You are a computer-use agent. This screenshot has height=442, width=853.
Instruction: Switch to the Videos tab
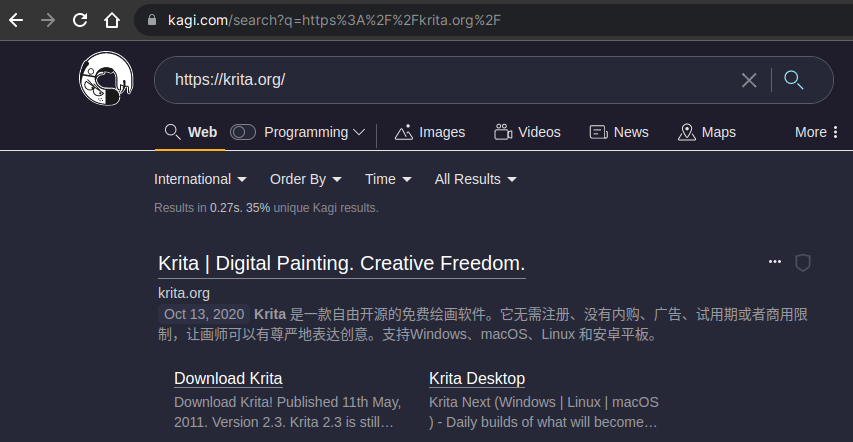[x=527, y=132]
